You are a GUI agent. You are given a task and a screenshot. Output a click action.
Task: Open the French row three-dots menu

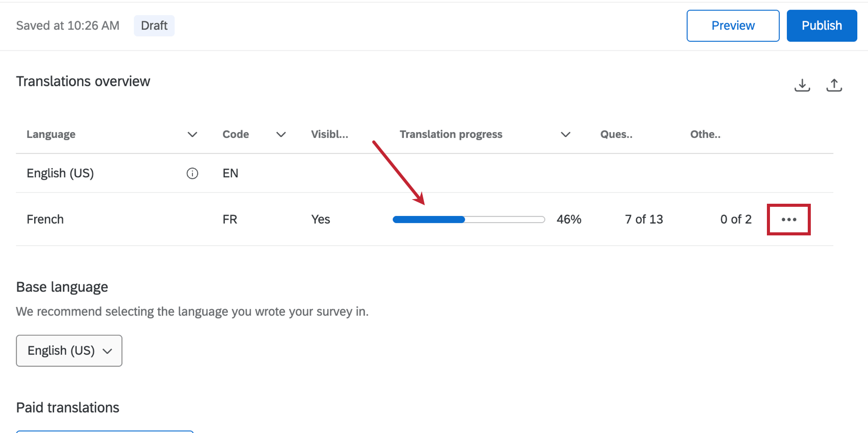tap(789, 220)
